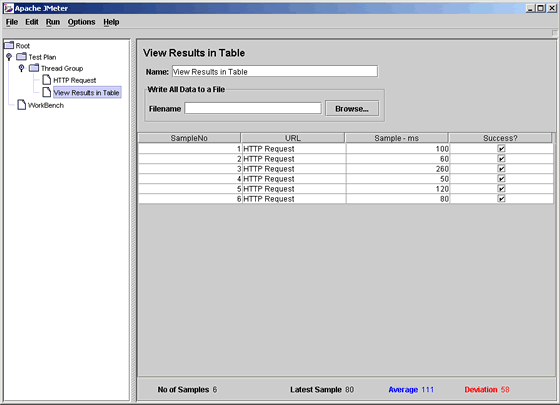This screenshot has width=560, height=405.
Task: Click the WorkBench document icon
Action: [21, 105]
